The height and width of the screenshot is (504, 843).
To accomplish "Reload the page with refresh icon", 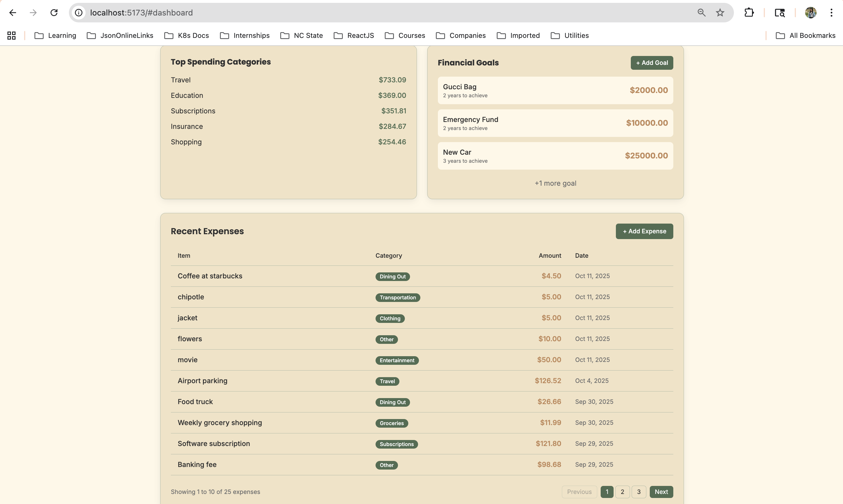I will (x=54, y=13).
